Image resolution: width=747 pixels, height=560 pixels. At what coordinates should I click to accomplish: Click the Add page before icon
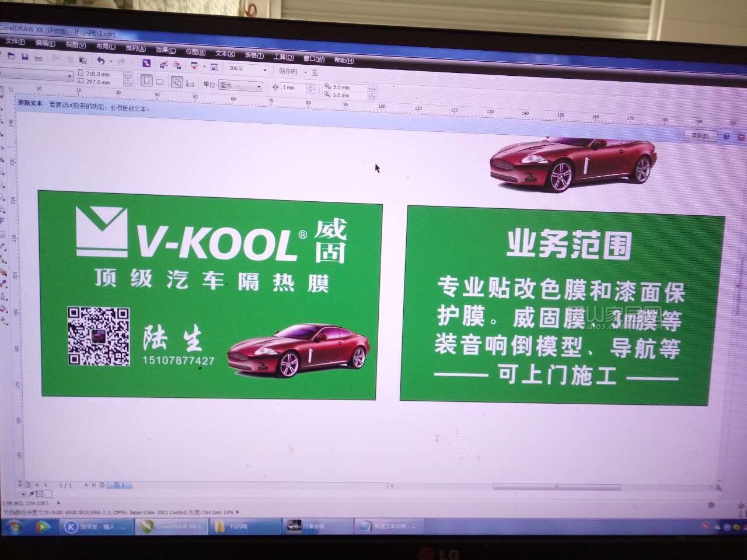28,485
